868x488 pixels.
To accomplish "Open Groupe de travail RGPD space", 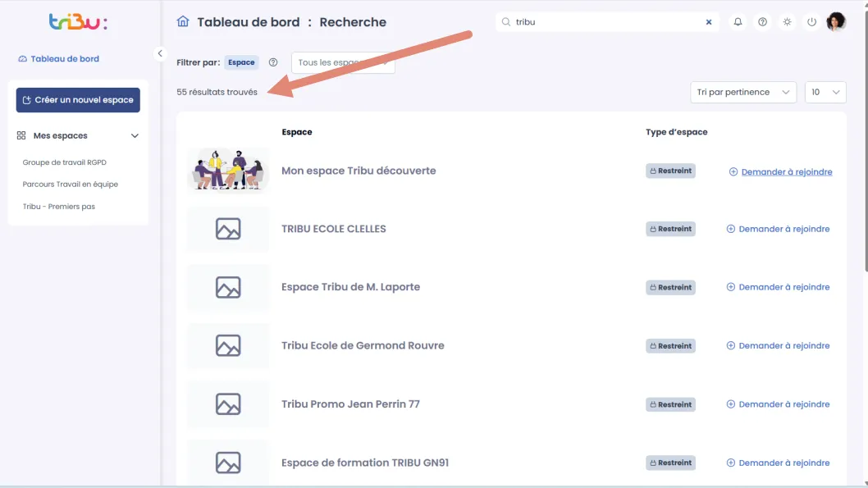I will pos(65,162).
